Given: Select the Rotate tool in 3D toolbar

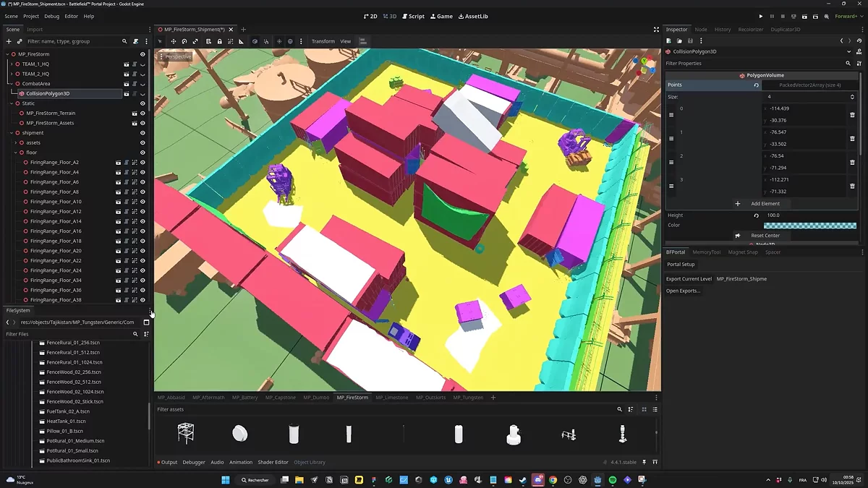Looking at the screenshot, I should [x=184, y=41].
